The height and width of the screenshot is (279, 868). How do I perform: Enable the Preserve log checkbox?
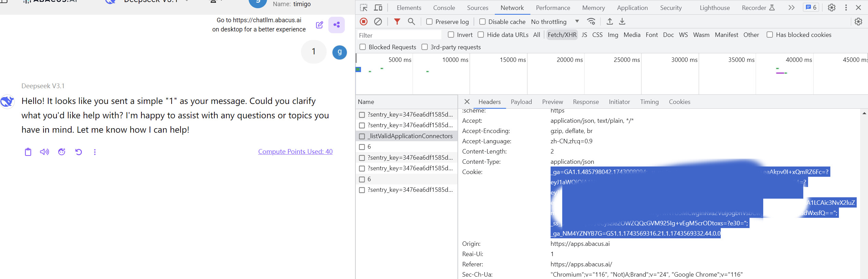tap(429, 22)
